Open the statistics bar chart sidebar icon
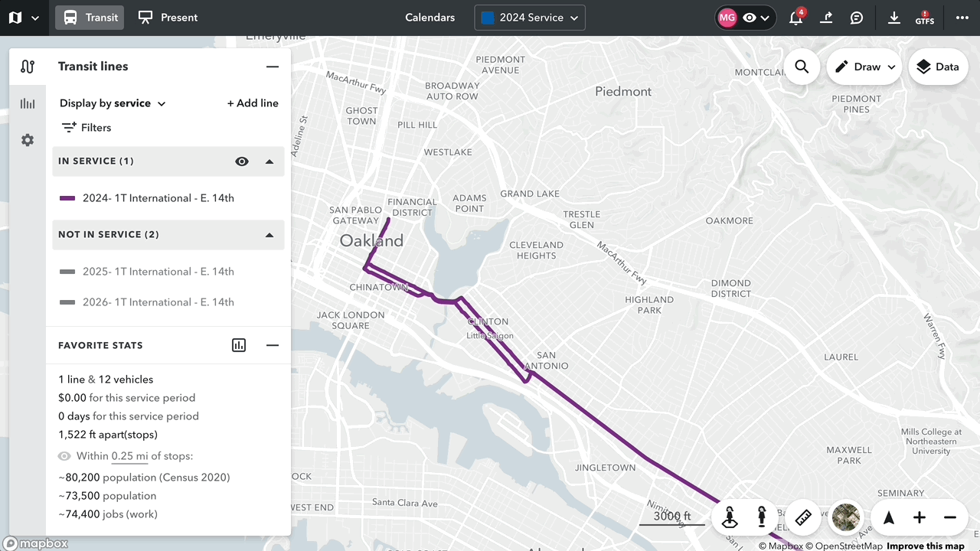The width and height of the screenshot is (980, 551). coord(28,103)
